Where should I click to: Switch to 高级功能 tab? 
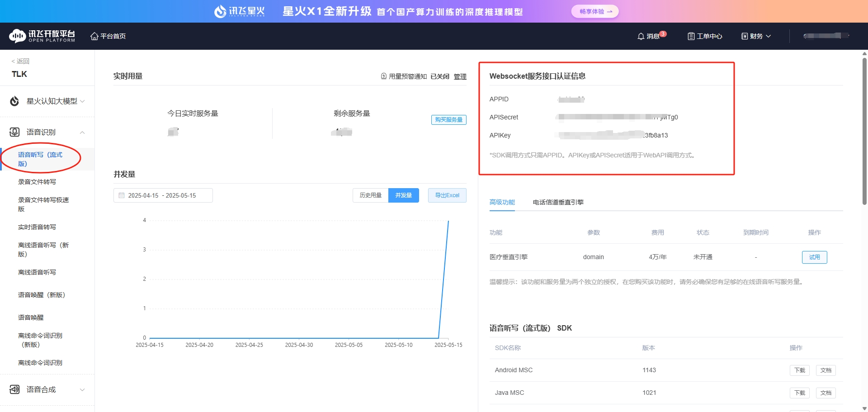pos(502,202)
